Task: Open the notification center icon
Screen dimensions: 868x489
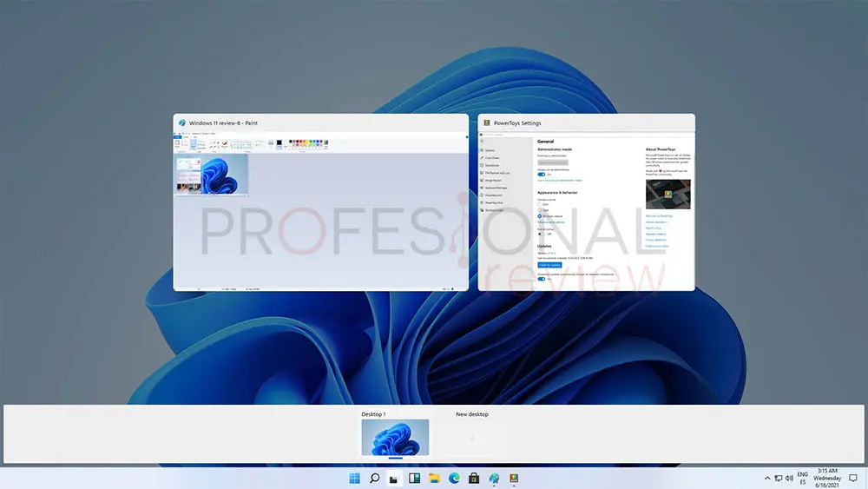Action: coord(853,478)
